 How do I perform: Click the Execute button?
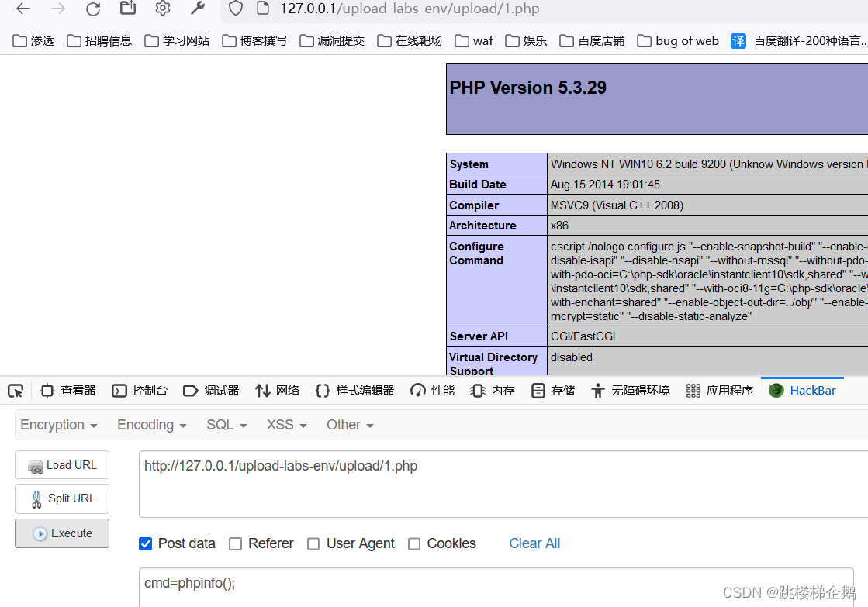click(x=62, y=533)
